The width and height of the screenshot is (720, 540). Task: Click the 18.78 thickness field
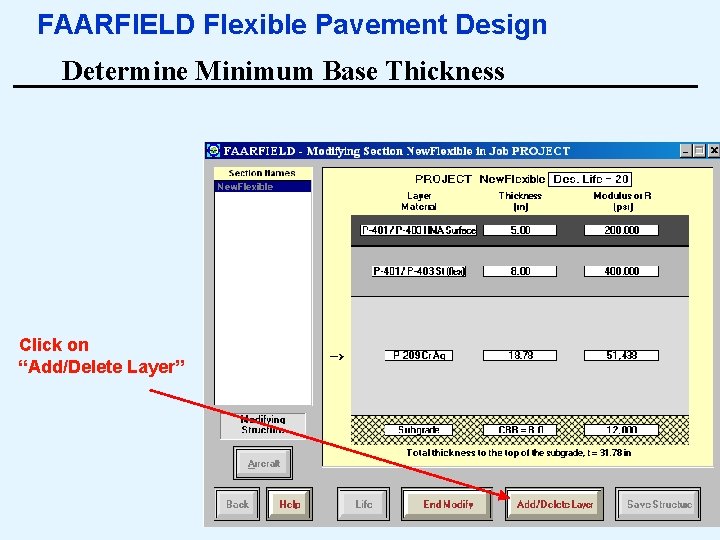[x=520, y=355]
